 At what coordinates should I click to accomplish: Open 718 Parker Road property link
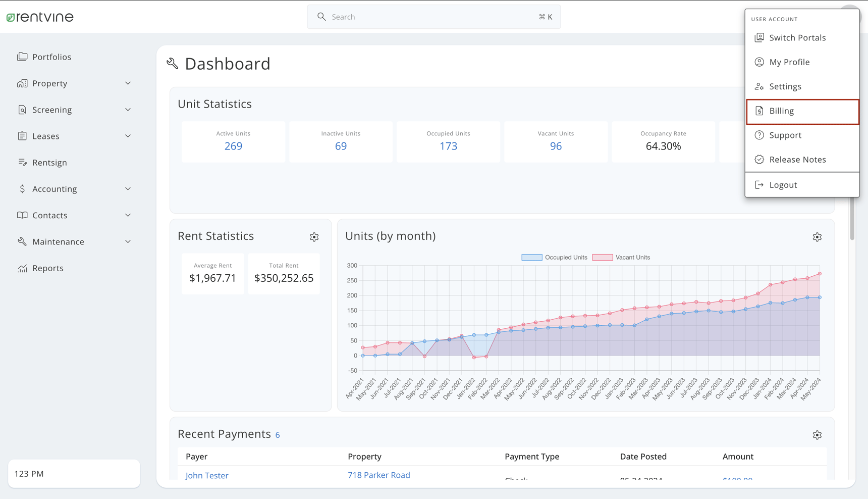tap(378, 475)
